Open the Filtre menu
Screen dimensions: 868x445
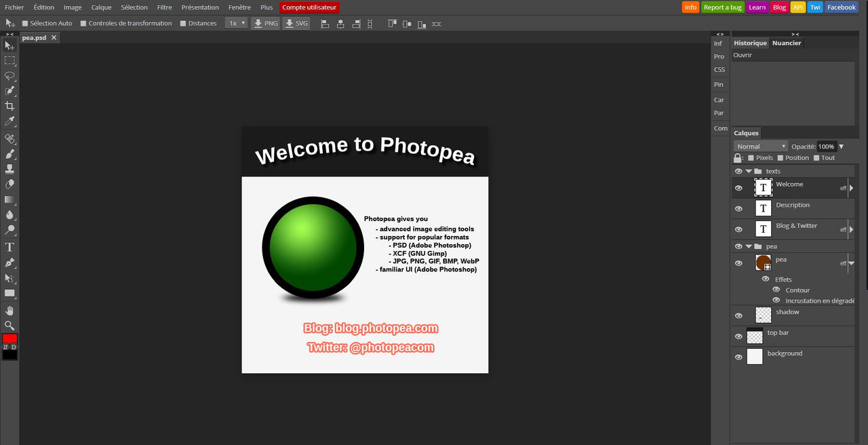164,7
